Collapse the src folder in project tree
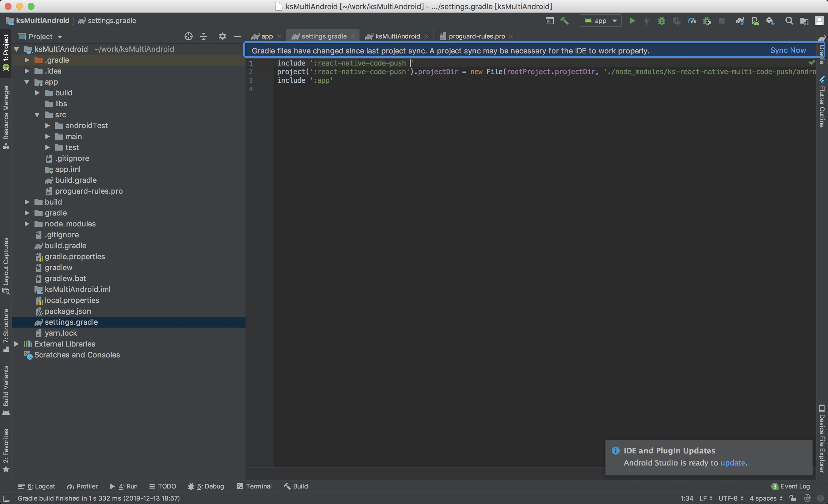This screenshot has height=504, width=828. point(37,114)
